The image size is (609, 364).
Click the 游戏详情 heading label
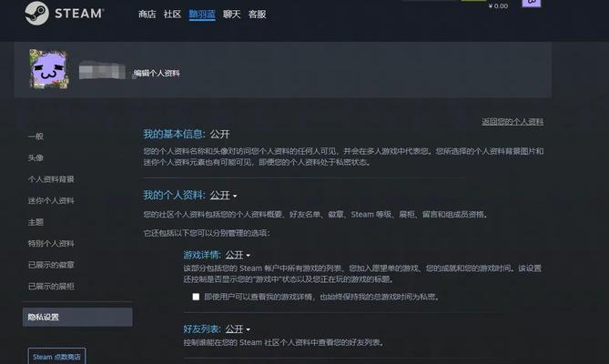[x=202, y=255]
